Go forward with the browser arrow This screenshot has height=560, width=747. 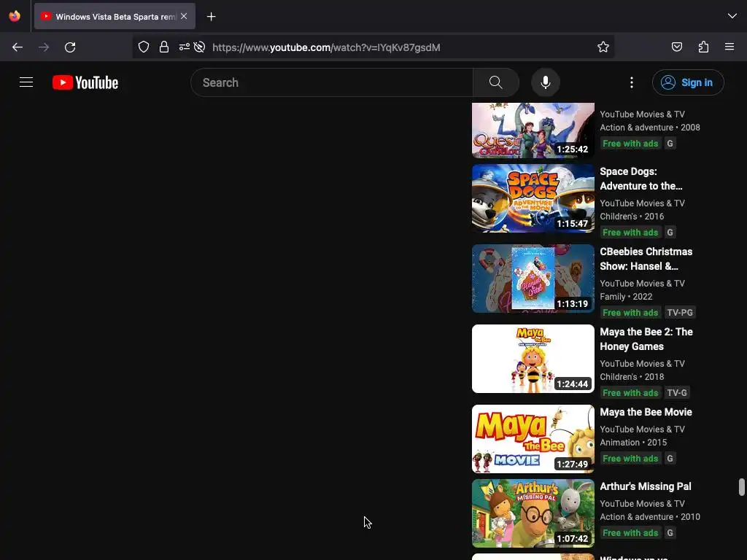coord(44,47)
